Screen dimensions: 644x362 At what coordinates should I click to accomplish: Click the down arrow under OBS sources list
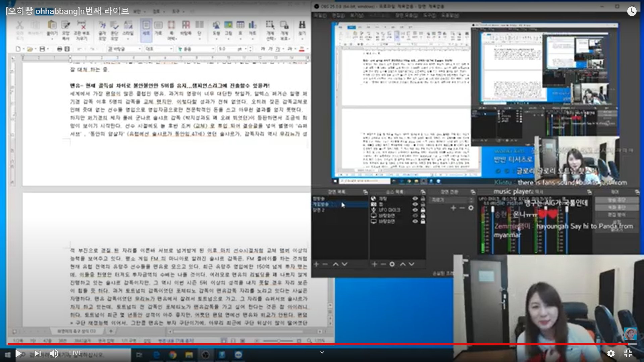tap(412, 264)
